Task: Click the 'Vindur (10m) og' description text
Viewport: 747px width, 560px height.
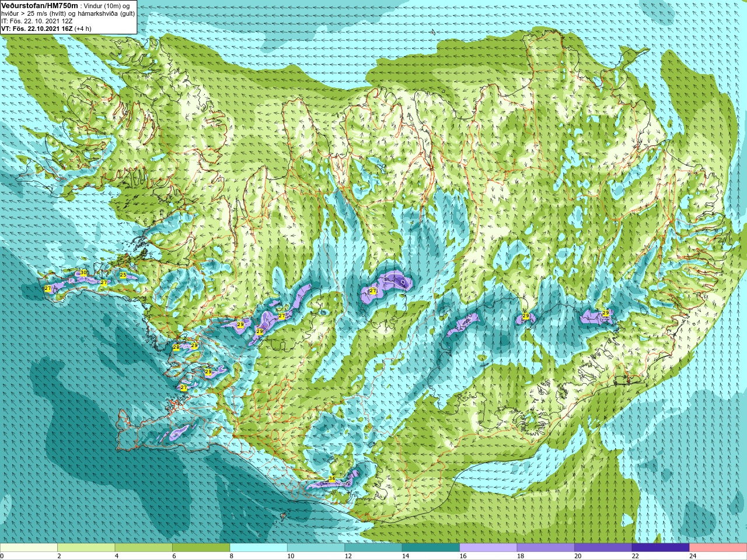Action: click(107, 5)
